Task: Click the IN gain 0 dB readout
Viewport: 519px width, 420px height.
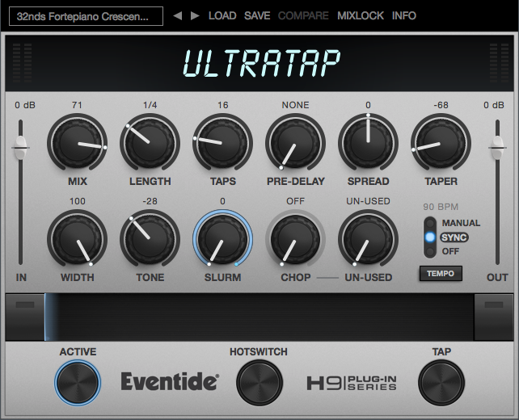Action: tap(25, 105)
